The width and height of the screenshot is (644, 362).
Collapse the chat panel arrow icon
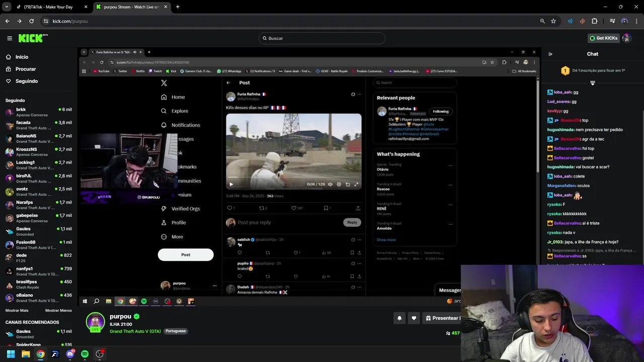[x=550, y=54]
